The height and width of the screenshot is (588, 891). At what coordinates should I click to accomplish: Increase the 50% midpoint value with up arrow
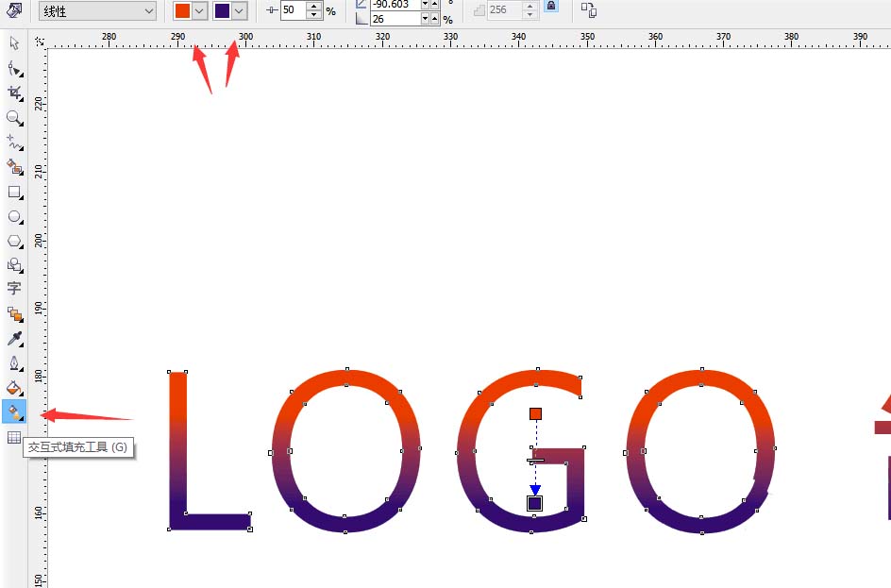[x=313, y=6]
